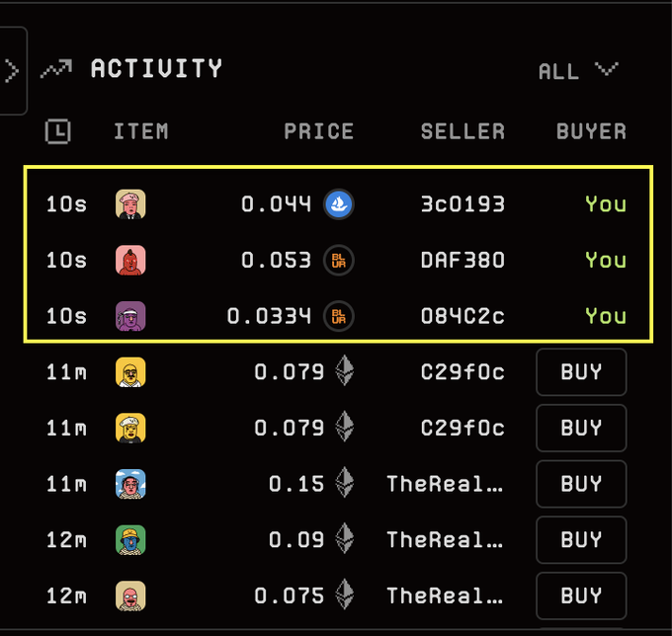This screenshot has width=672, height=636.
Task: Click the activity trend arrow icon
Action: point(56,69)
